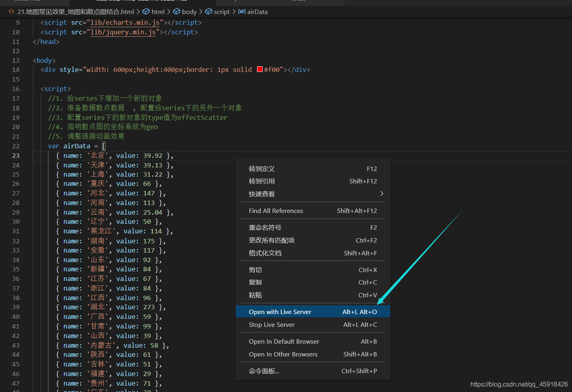
Task: Click the '上海' data row
Action: pyautogui.click(x=114, y=174)
